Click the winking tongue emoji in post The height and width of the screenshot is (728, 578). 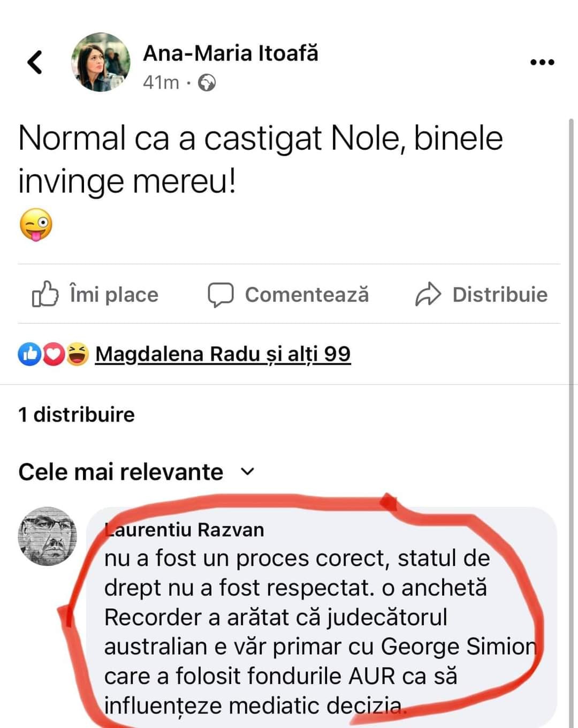pos(36,225)
